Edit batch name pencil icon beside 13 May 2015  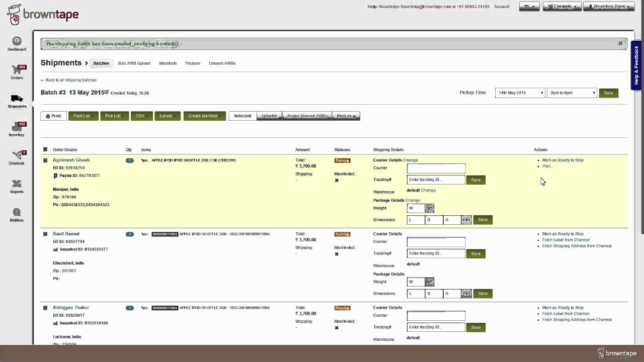point(107,92)
